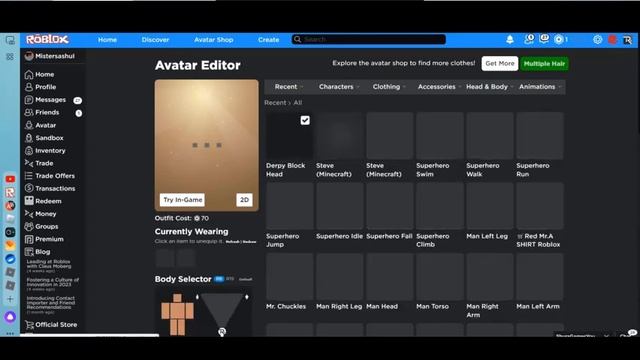Open Profile from the sidebar
This screenshot has width=640, height=360.
(x=40, y=87)
